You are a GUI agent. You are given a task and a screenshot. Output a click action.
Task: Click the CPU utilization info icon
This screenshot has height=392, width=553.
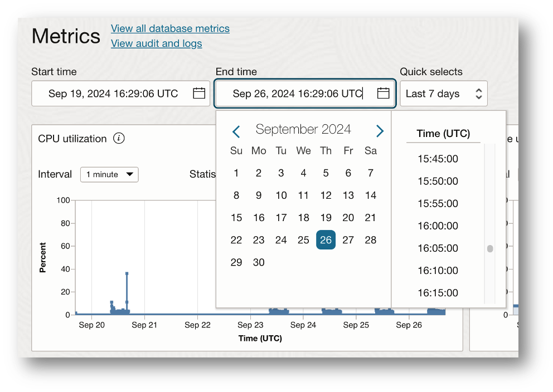(x=119, y=139)
